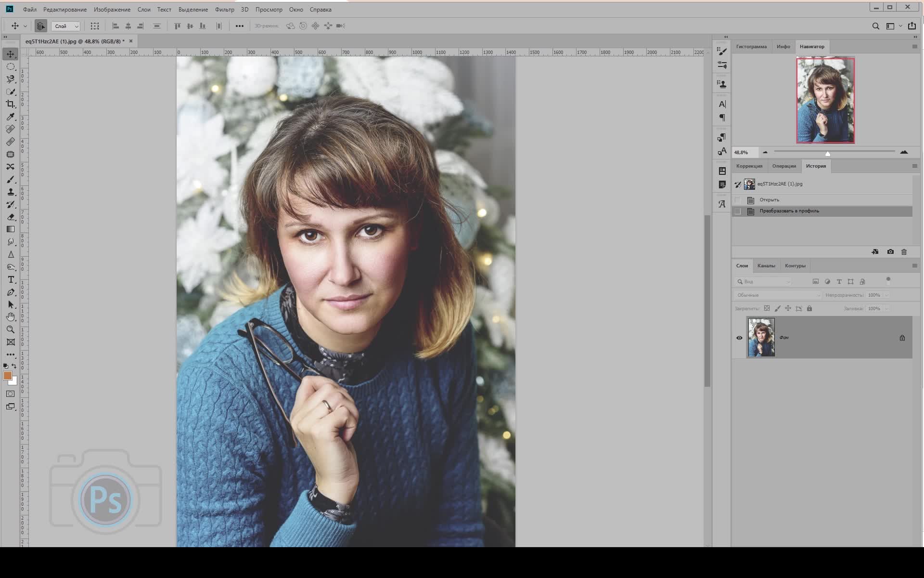Open the Изображение menu
Screen dimensions: 924x578
[x=112, y=10]
